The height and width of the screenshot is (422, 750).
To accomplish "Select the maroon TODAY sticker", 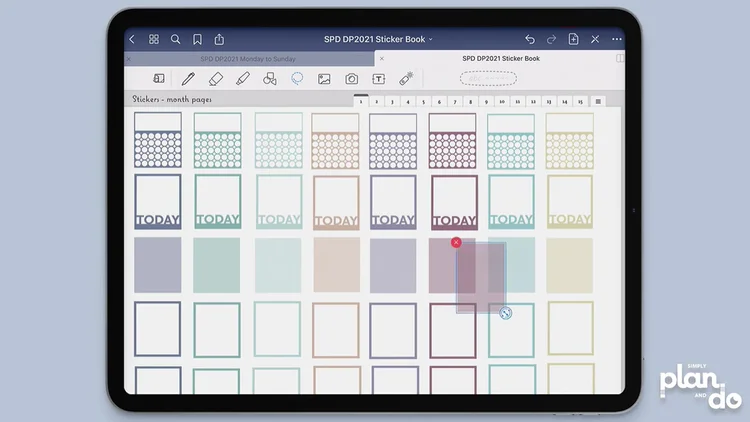I will point(454,203).
